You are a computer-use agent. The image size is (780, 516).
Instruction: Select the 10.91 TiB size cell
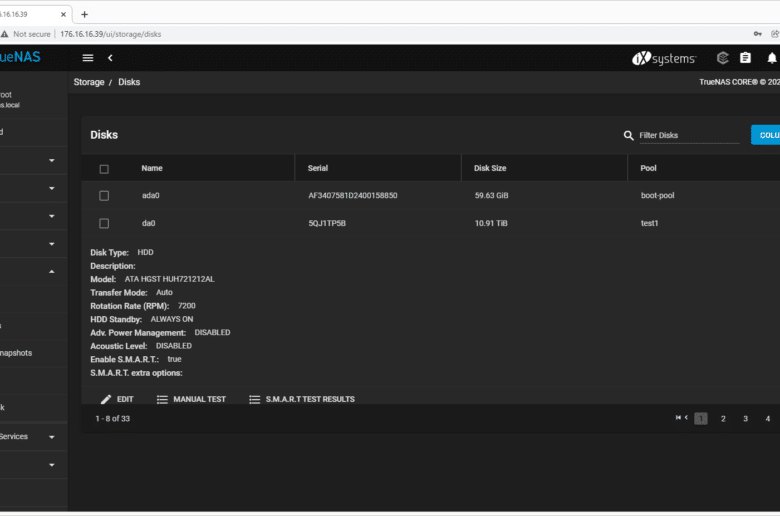coord(491,223)
